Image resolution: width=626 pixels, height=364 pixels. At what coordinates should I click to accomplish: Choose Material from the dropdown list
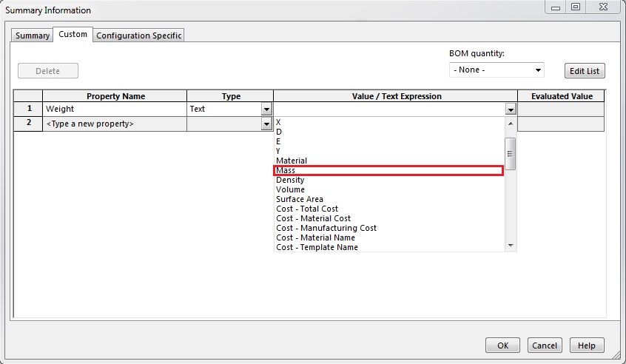point(292,161)
